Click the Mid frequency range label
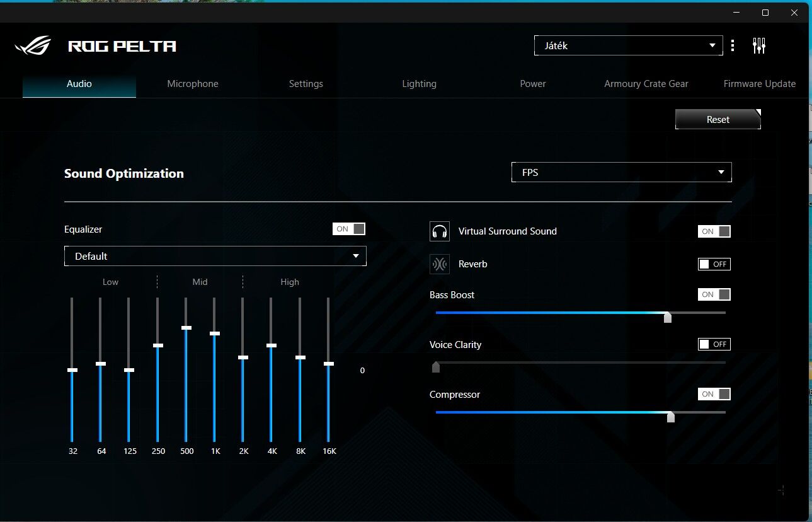The width and height of the screenshot is (812, 522). (200, 282)
